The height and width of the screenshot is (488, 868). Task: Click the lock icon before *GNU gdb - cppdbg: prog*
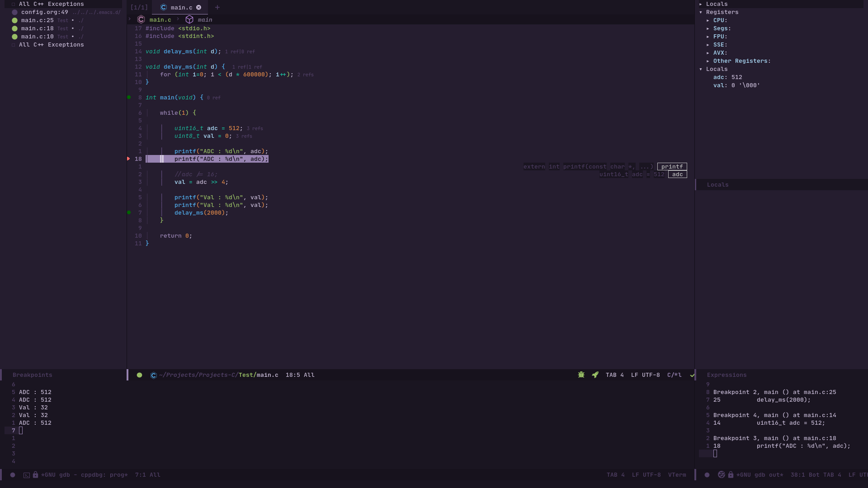point(35,474)
